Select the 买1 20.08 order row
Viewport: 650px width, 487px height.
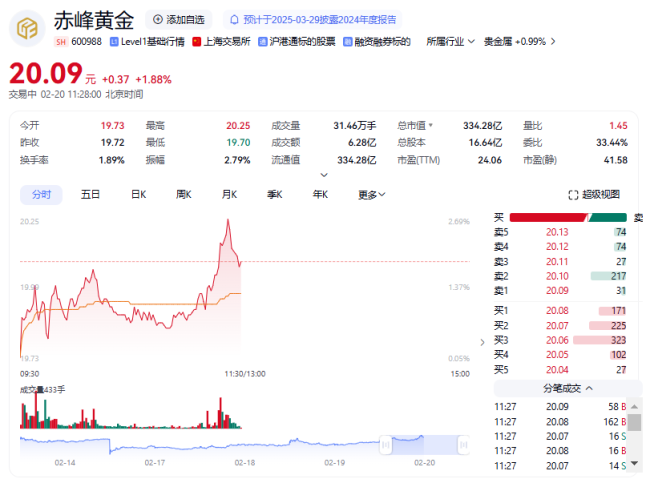point(560,310)
